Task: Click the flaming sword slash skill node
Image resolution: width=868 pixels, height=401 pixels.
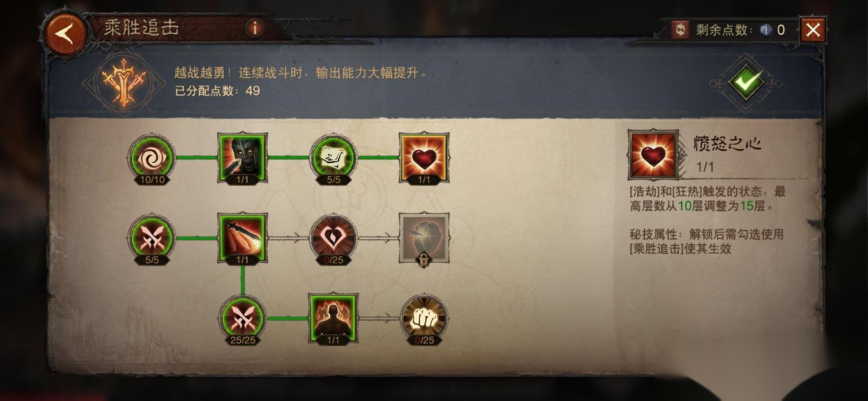Action: coord(242,238)
